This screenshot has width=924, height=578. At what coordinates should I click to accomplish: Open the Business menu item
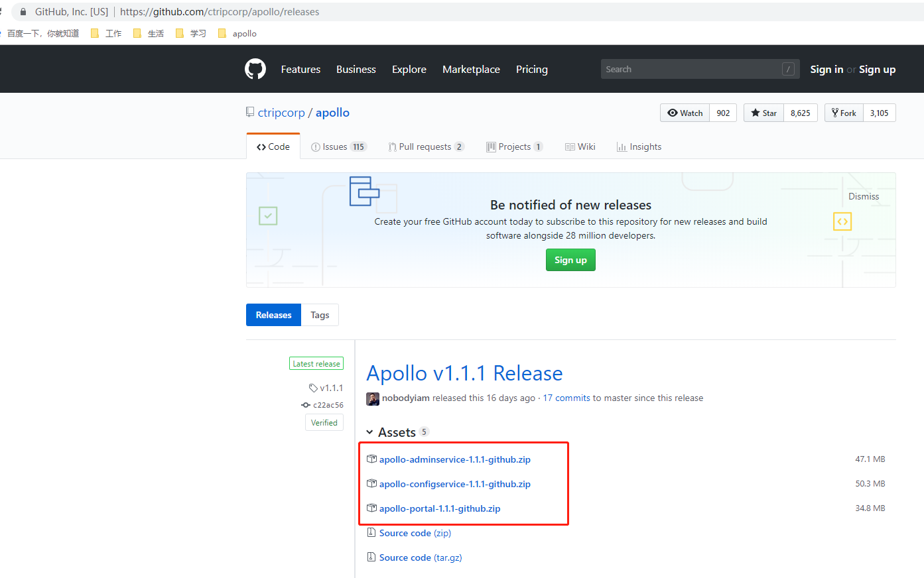(x=356, y=69)
